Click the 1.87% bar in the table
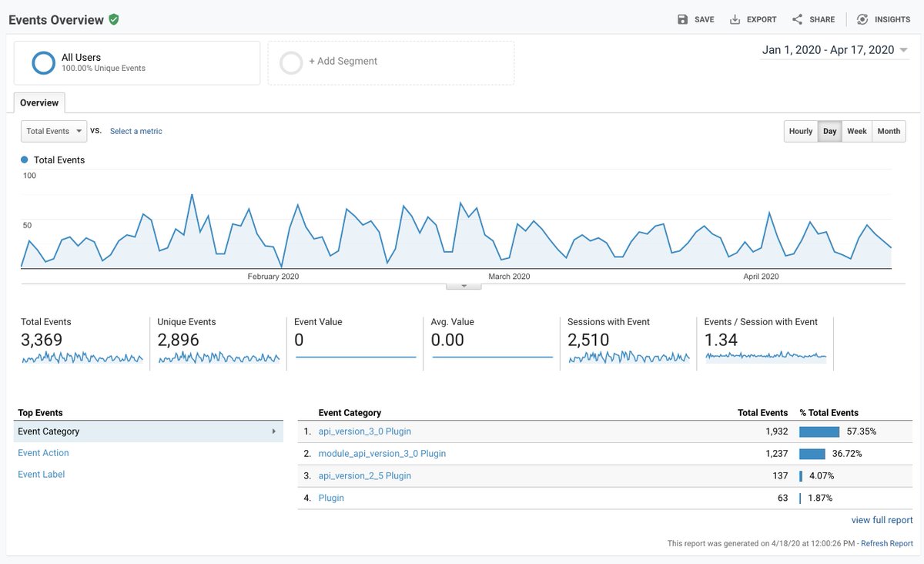 pyautogui.click(x=800, y=499)
